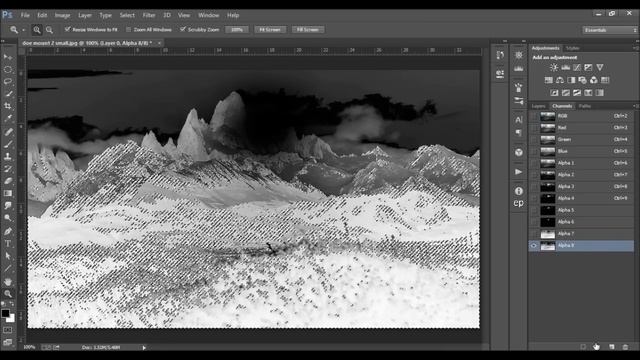Screen dimensions: 640x360
Task: Add a Brightness/Contrast adjustment
Action: (x=554, y=67)
